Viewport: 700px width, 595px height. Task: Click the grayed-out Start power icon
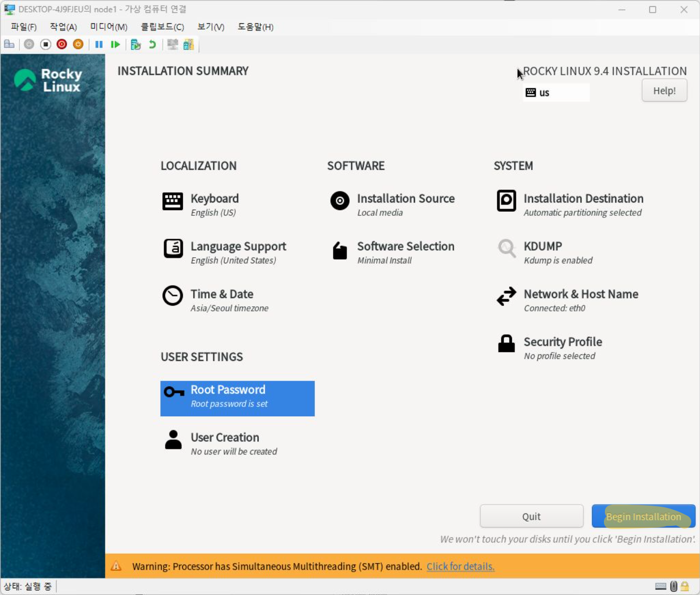(x=29, y=44)
